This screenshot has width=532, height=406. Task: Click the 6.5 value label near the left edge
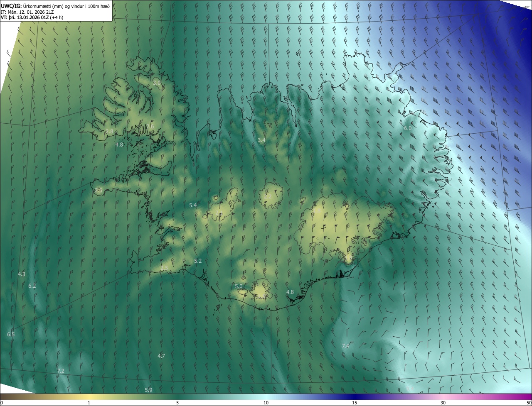pos(11,334)
